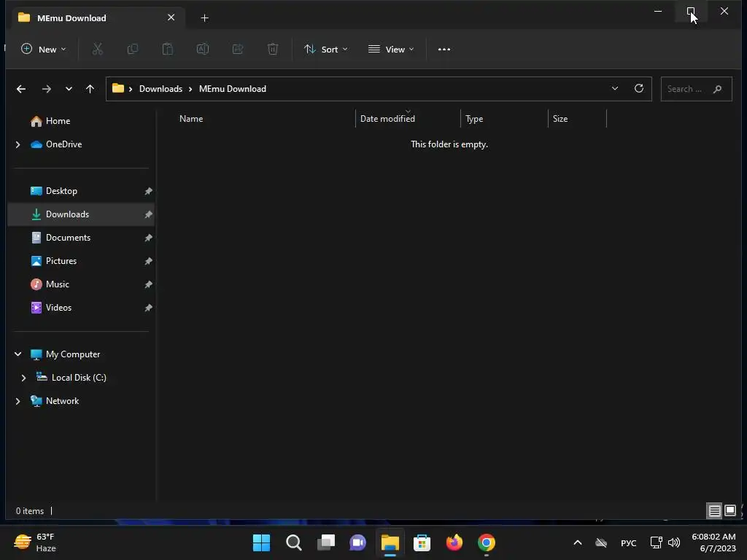Switch to large thumbnails view in status bar
Screen dimensions: 747x560
[730, 511]
